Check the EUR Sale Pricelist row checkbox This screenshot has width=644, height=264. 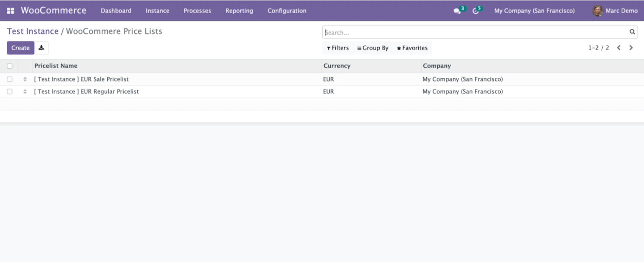[10, 79]
